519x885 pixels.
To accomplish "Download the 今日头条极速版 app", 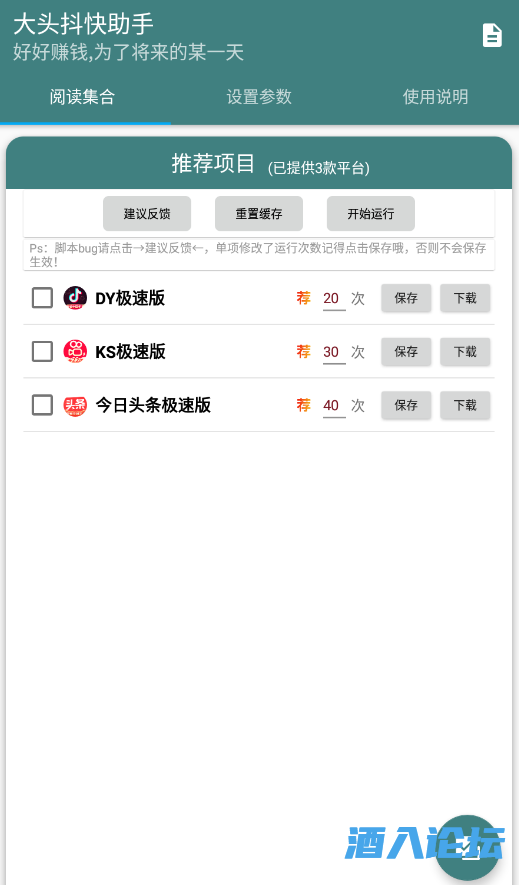I will pyautogui.click(x=465, y=405).
